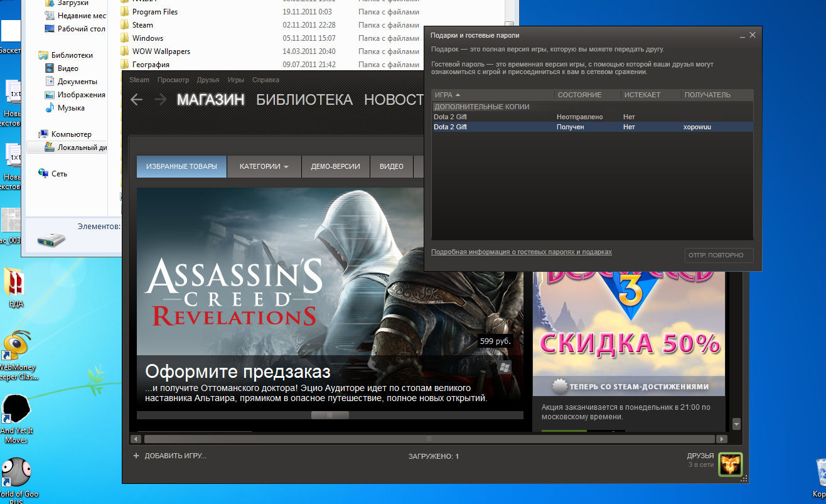
Task: Click the ДОПОЛНИТЕЛЬНЫЕ КОПИИ group header
Action: click(x=593, y=107)
